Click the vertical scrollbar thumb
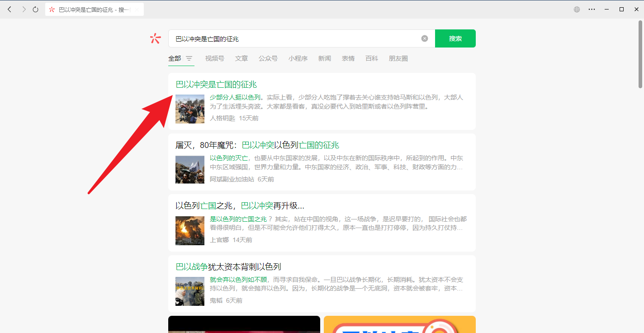This screenshot has height=333, width=644. 640,54
